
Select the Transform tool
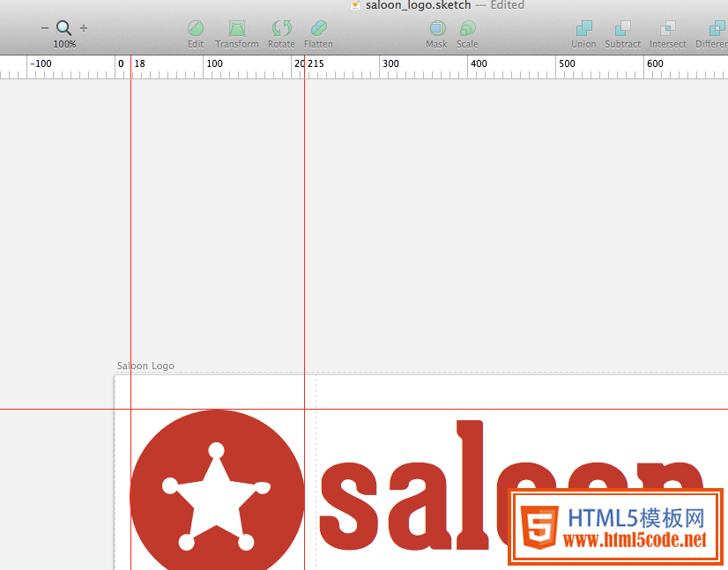[237, 34]
